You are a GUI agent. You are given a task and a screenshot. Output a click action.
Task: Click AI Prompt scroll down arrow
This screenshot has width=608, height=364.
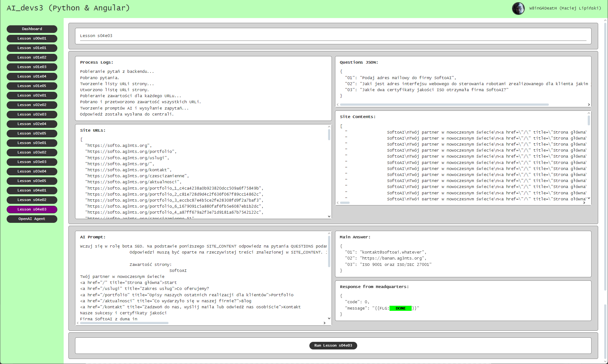[329, 318]
